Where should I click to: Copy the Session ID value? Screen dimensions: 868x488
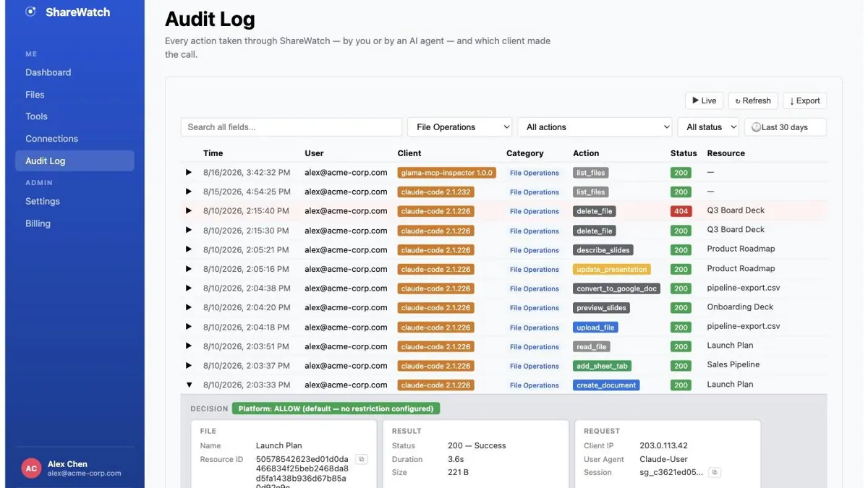[715, 472]
